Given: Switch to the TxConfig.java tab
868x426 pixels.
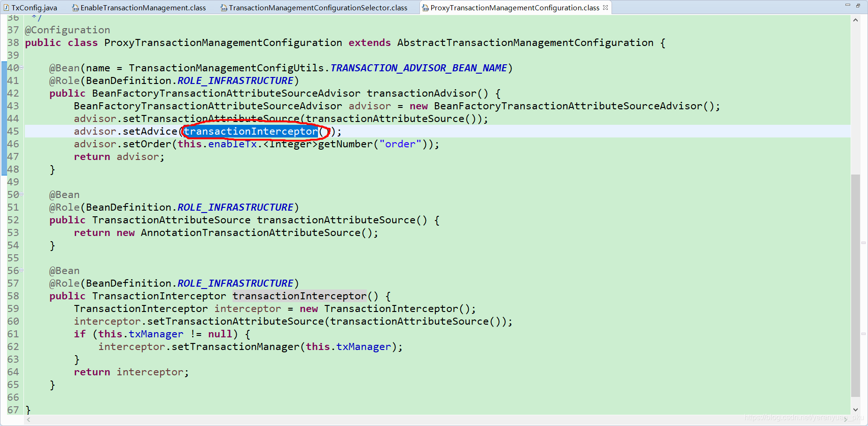Looking at the screenshot, I should pyautogui.click(x=31, y=8).
